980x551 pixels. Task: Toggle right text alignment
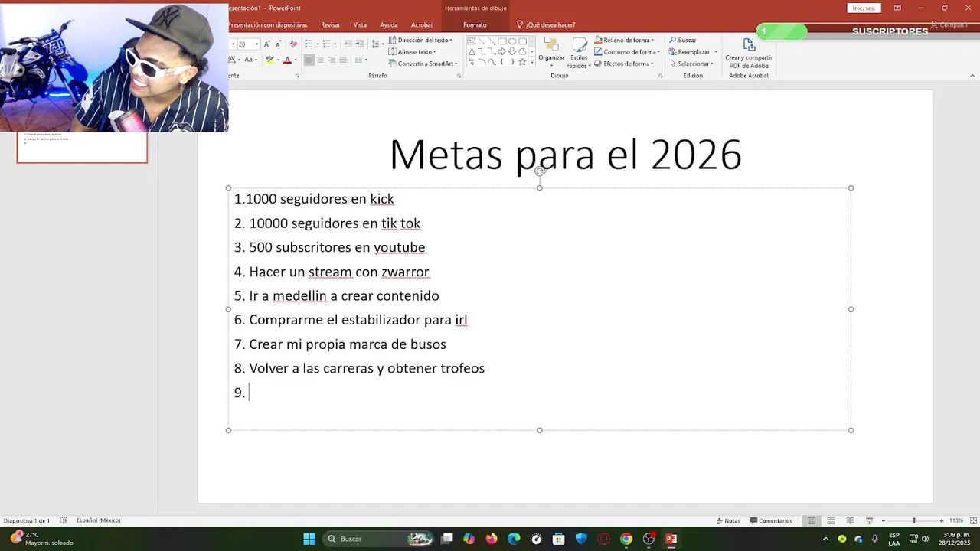(332, 60)
